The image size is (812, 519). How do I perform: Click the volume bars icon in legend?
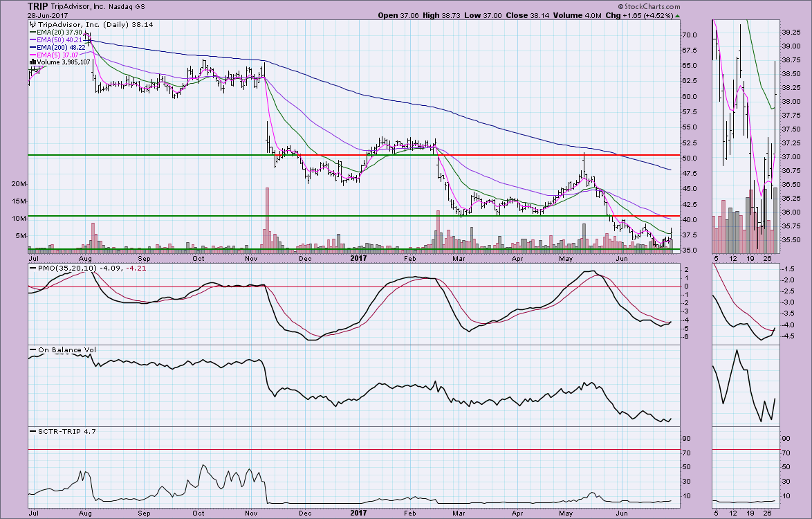[32, 62]
